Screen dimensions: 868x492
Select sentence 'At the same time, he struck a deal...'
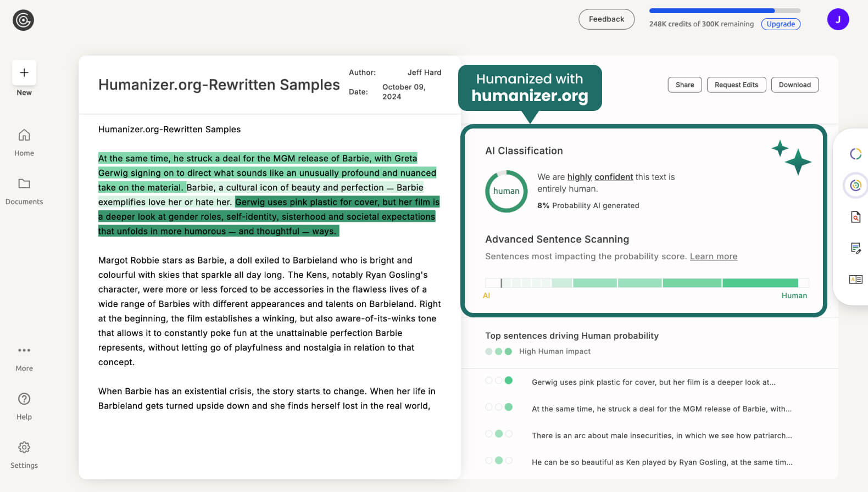(661, 409)
